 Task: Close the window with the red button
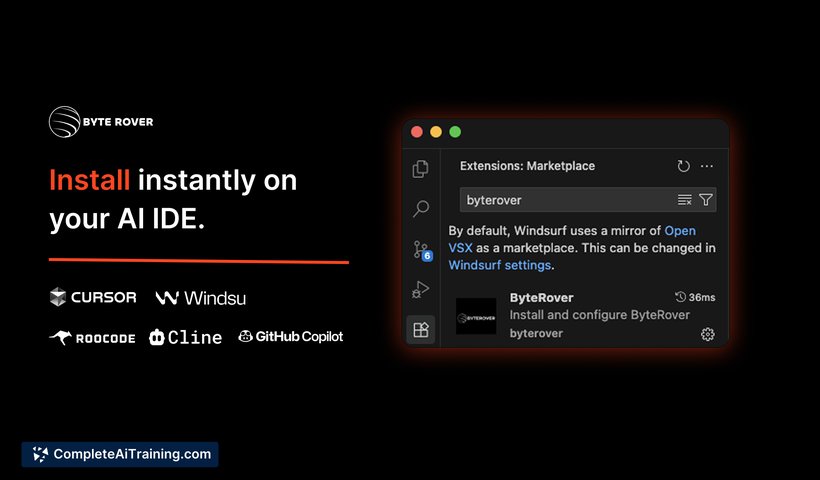click(x=417, y=132)
